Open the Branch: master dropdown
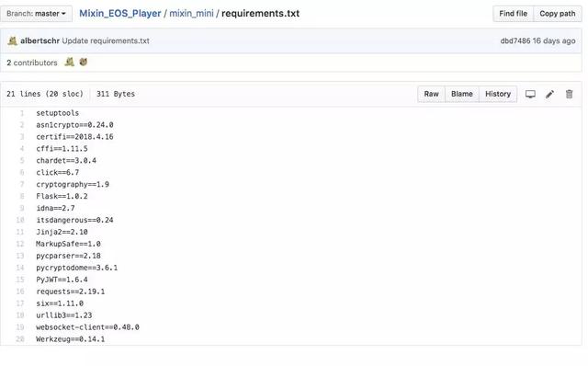Image resolution: width=588 pixels, height=366 pixels. tap(36, 14)
